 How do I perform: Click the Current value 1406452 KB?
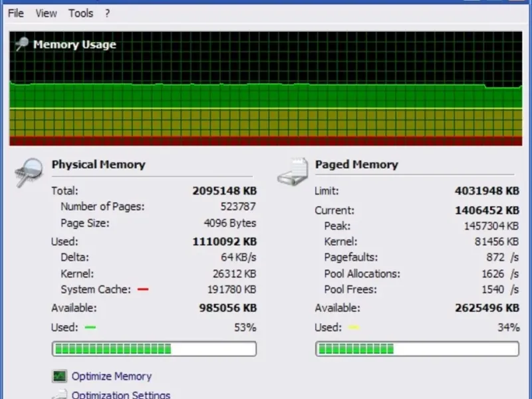click(487, 210)
